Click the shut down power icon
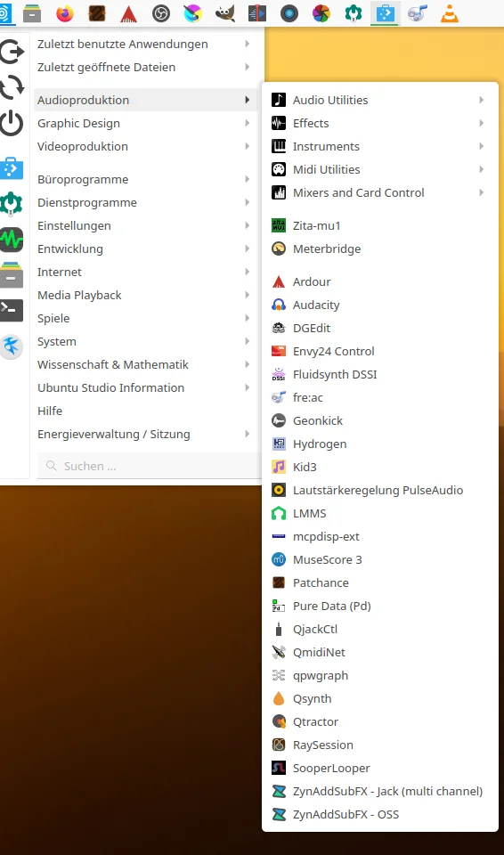 point(12,123)
